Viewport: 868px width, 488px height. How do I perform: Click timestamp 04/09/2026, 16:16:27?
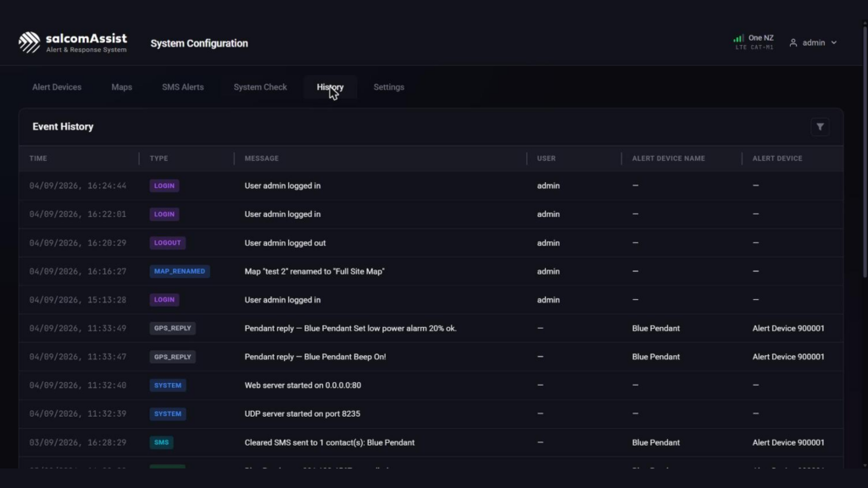[77, 271]
